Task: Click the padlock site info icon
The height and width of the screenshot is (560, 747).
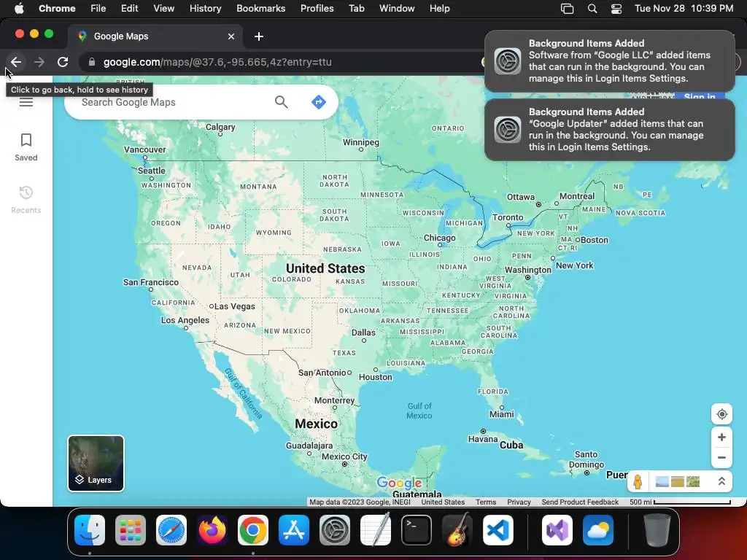Action: click(92, 62)
